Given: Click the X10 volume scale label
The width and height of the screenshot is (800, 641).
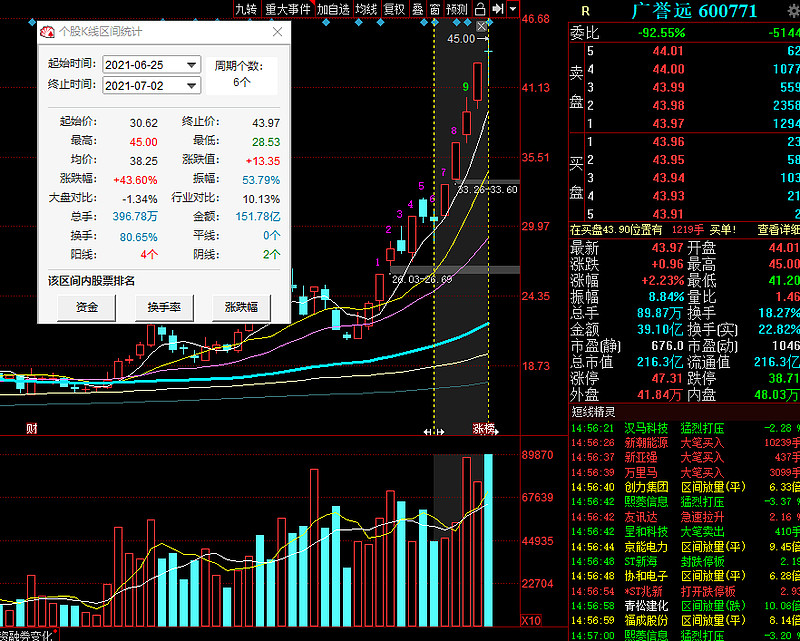Looking at the screenshot, I should [531, 621].
